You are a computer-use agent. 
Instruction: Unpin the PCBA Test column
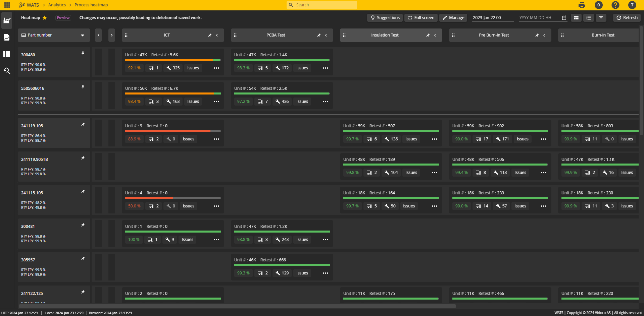(318, 35)
